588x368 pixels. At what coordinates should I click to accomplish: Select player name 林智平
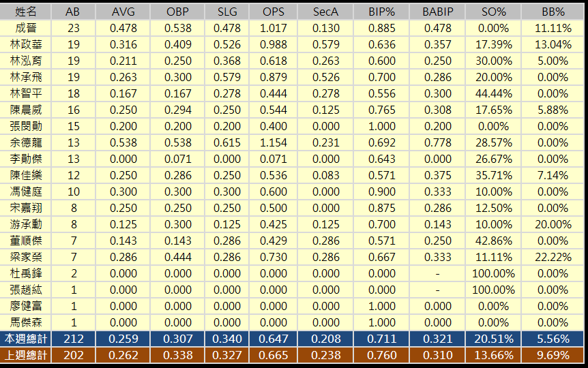click(x=26, y=93)
